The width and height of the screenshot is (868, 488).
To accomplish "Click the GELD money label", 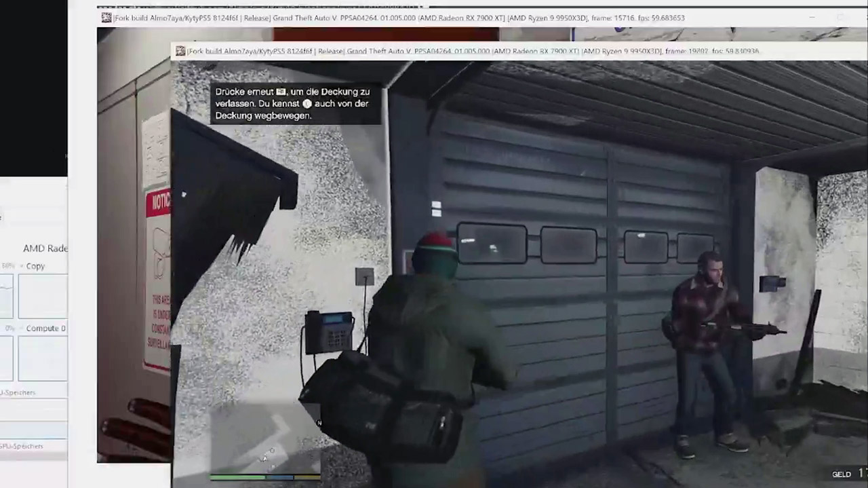I will point(842,474).
